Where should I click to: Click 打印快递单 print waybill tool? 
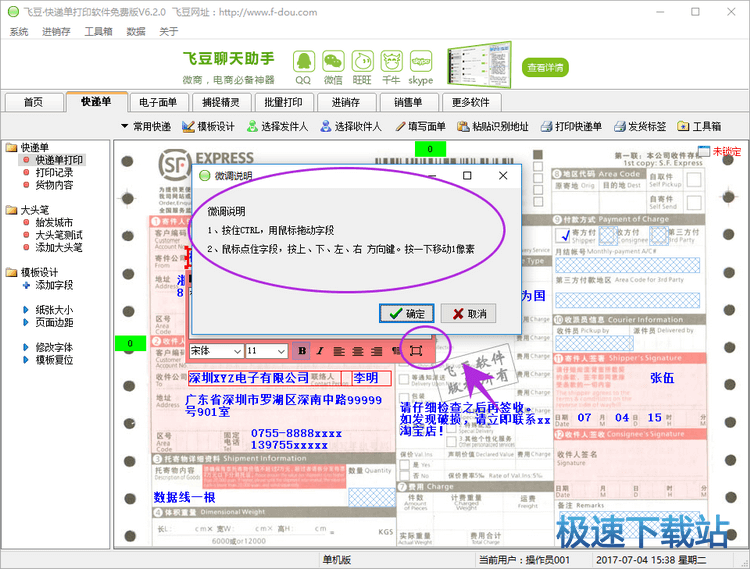pyautogui.click(x=571, y=126)
